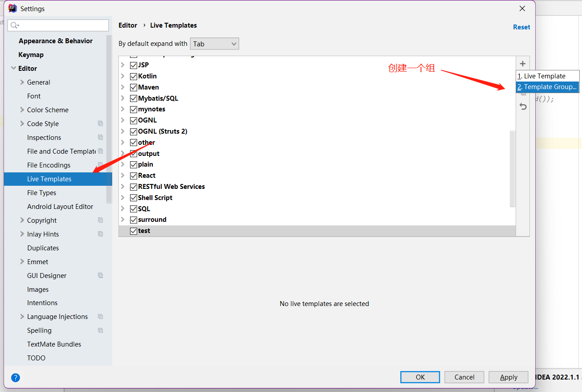Image resolution: width=582 pixels, height=392 pixels.
Task: Click the search magnifier icon in settings
Action: [x=15, y=25]
